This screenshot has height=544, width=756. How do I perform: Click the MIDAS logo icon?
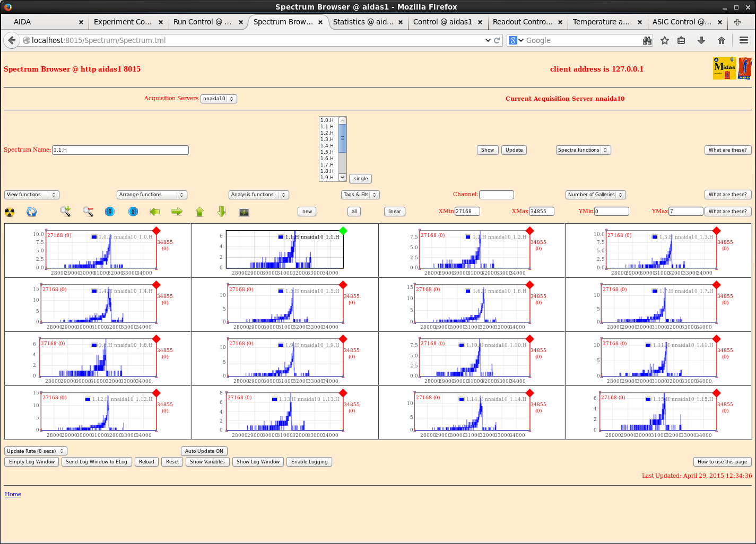point(724,68)
